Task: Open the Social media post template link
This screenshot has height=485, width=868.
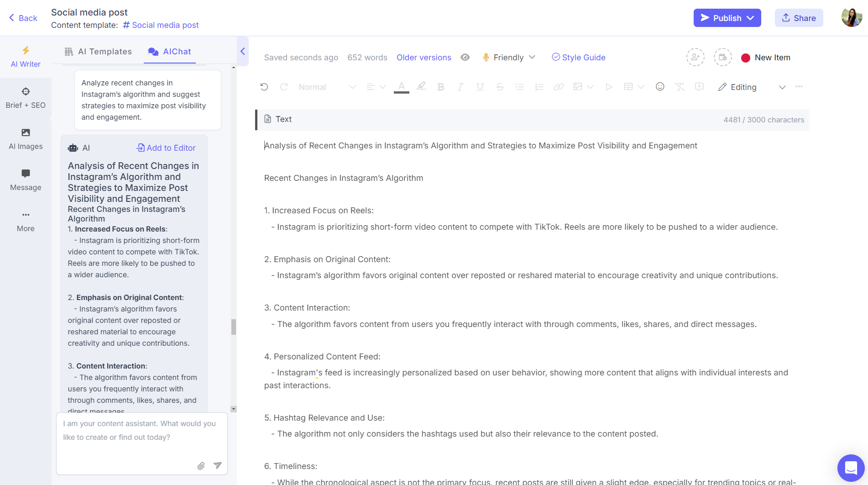Action: (x=161, y=25)
